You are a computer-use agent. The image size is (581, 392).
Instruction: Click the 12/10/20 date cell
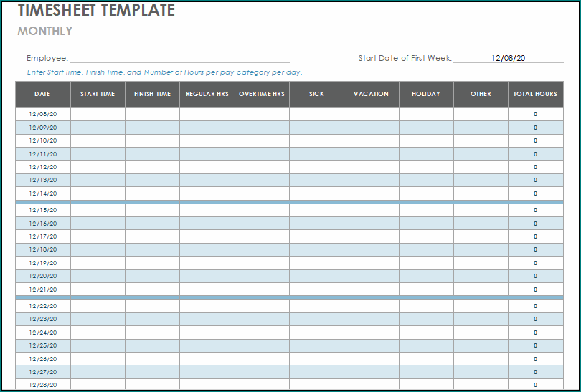point(42,140)
